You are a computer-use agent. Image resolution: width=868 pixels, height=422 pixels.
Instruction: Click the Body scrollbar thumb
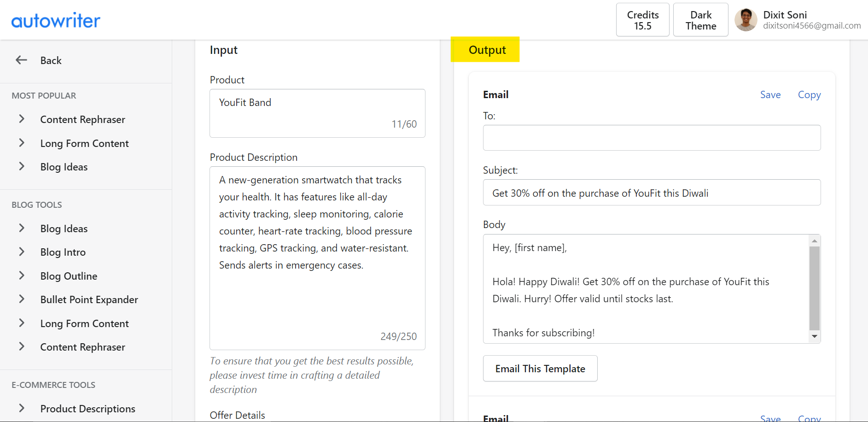click(815, 288)
